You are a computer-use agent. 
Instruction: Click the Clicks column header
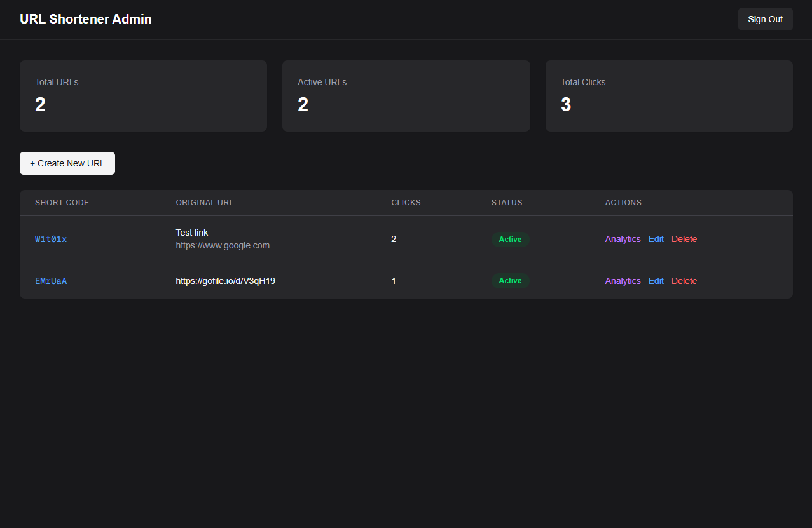click(406, 203)
